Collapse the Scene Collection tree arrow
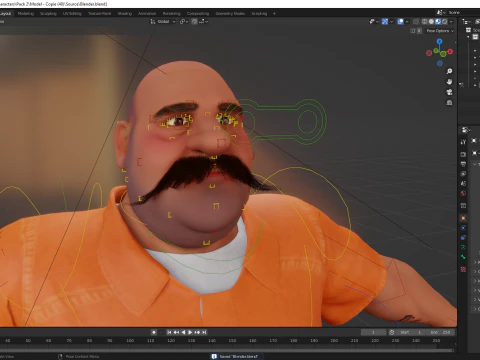This screenshot has width=480, height=360. coord(468,37)
